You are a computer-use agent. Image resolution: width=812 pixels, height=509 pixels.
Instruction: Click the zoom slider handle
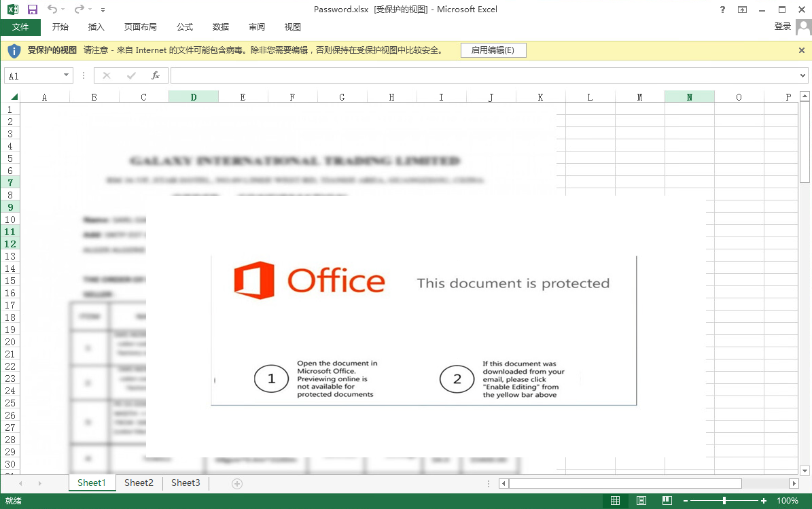click(x=724, y=501)
